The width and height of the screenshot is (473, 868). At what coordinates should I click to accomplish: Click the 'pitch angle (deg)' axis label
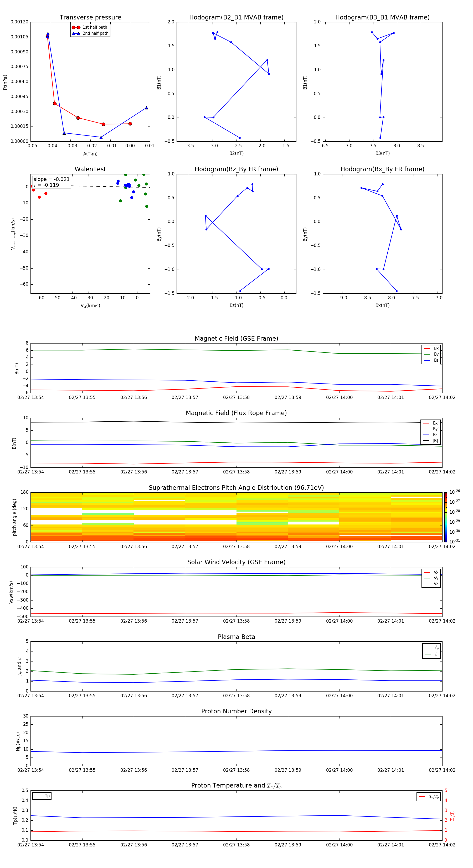tap(14, 517)
